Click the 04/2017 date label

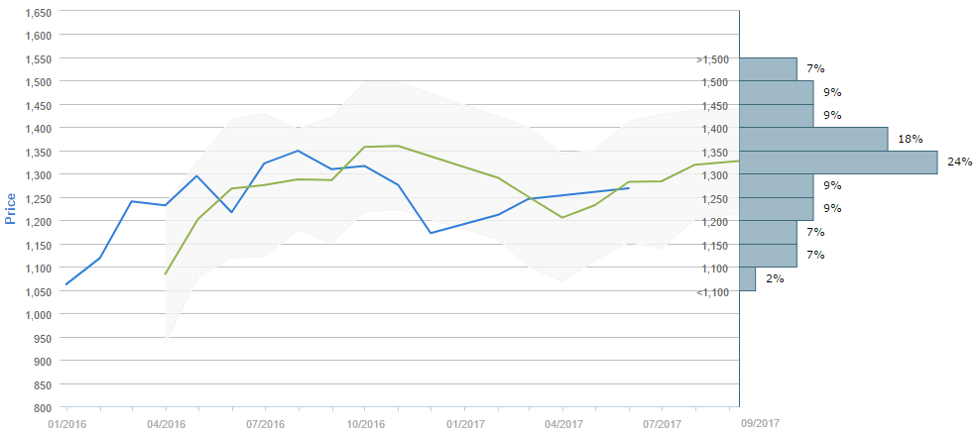tap(562, 424)
